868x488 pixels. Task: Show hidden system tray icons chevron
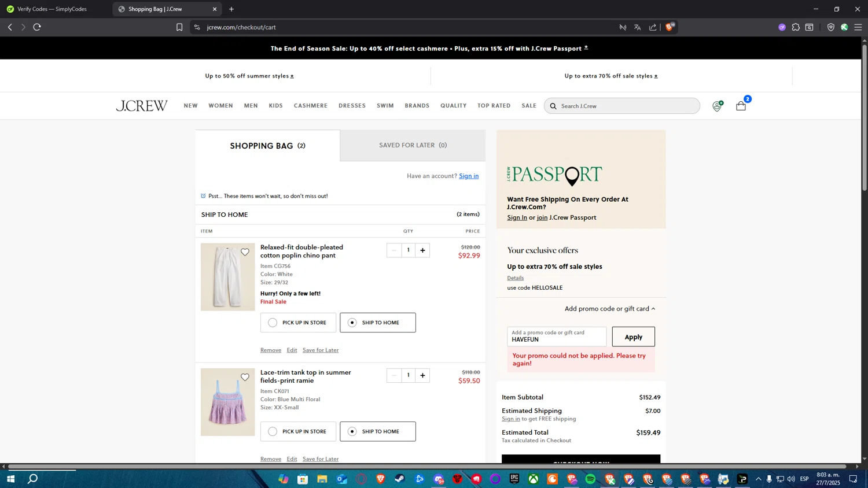tap(758, 479)
